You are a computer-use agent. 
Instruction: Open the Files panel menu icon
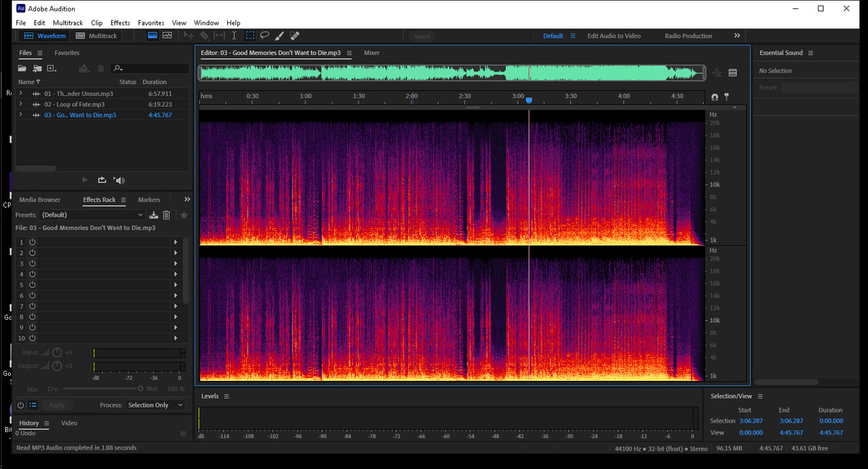coord(40,53)
